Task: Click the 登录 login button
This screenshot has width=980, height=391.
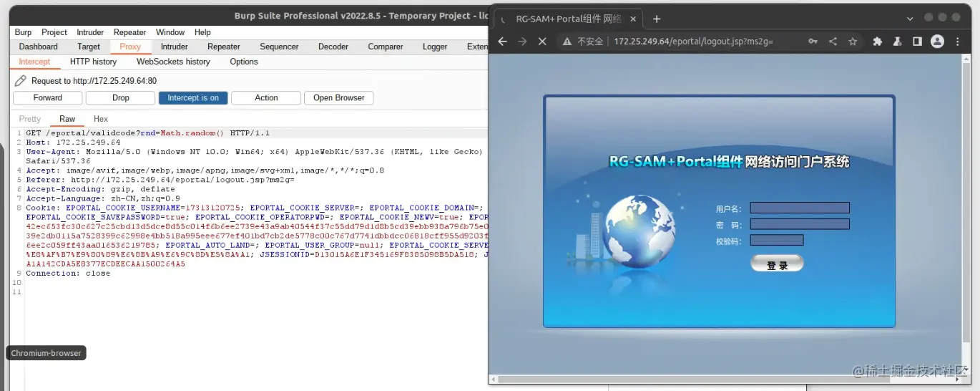Action: click(777, 264)
